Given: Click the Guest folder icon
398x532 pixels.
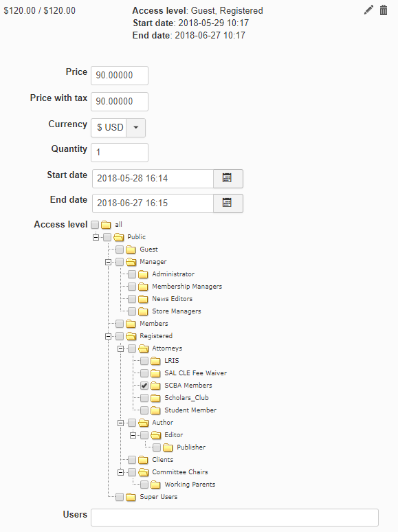Looking at the screenshot, I should [131, 250].
